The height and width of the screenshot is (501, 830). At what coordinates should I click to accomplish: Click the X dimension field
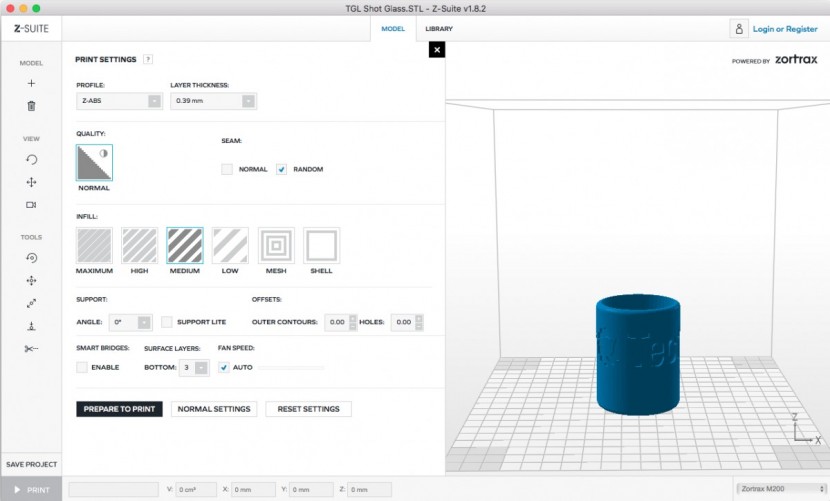(254, 490)
